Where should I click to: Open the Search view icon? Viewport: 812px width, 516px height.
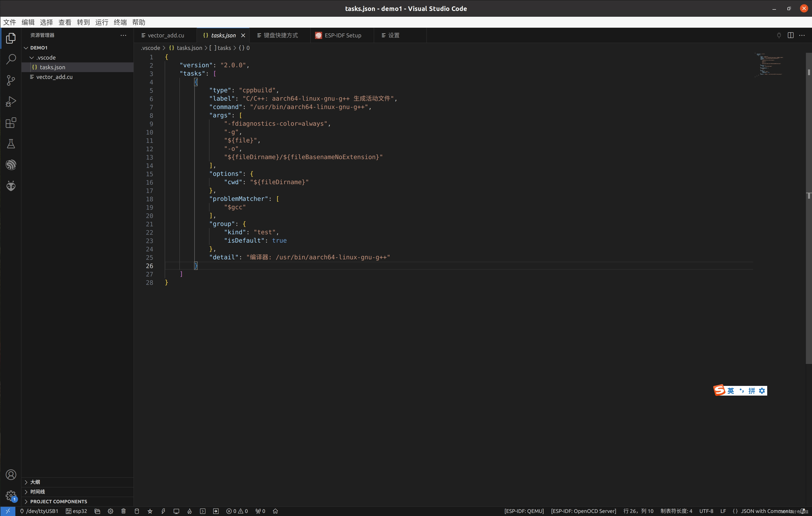pyautogui.click(x=11, y=59)
